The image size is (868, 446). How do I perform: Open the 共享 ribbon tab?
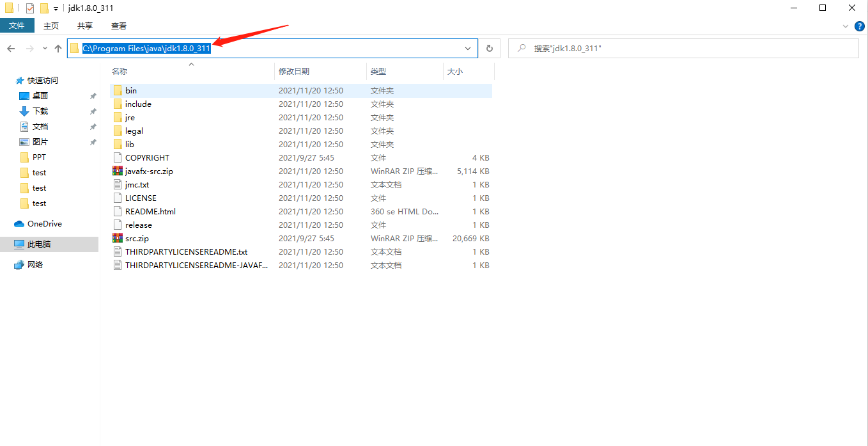pos(85,26)
